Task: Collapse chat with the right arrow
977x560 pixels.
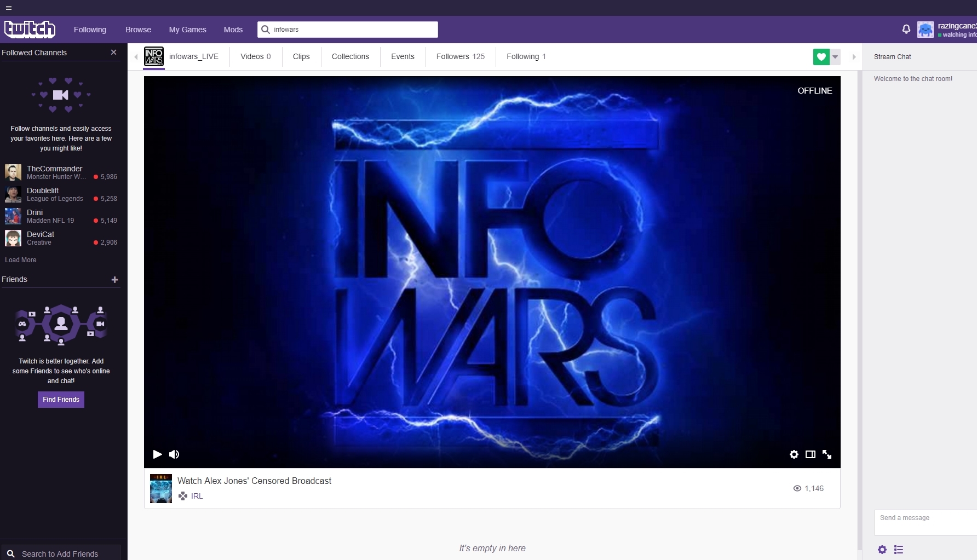Action: click(x=854, y=57)
